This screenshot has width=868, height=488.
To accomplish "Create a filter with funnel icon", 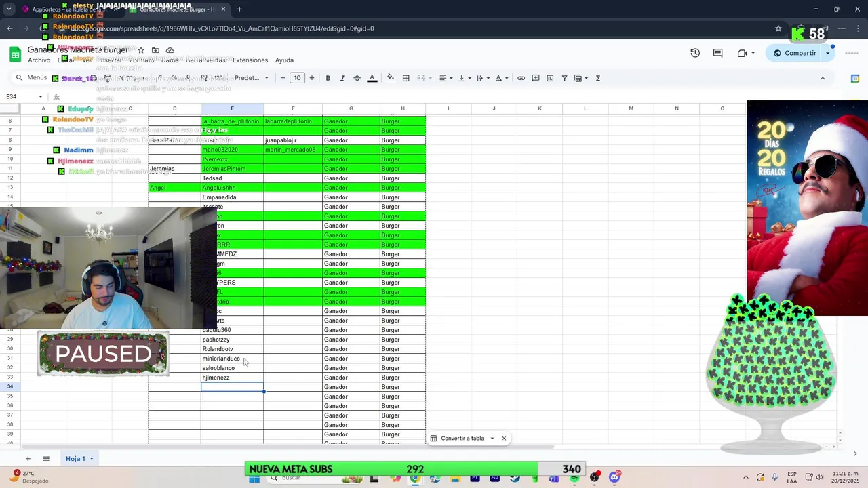I will click(x=564, y=78).
